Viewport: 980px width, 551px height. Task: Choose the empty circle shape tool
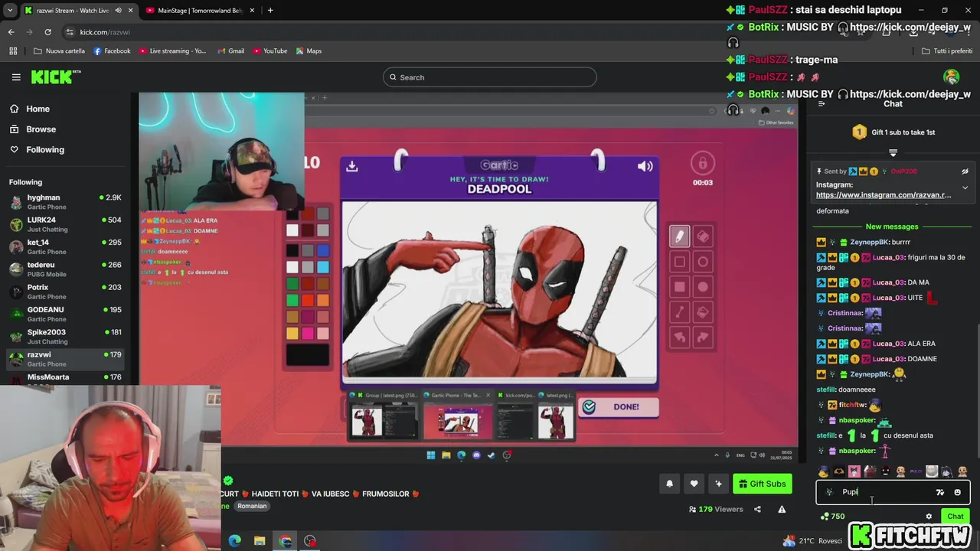pos(703,262)
